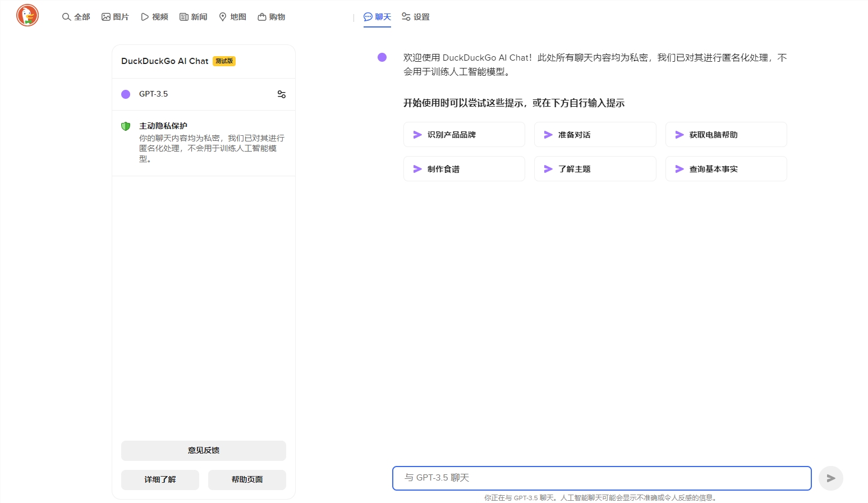868x503 pixels.
Task: Click the 意见反馈 feedback button
Action: [x=204, y=450]
